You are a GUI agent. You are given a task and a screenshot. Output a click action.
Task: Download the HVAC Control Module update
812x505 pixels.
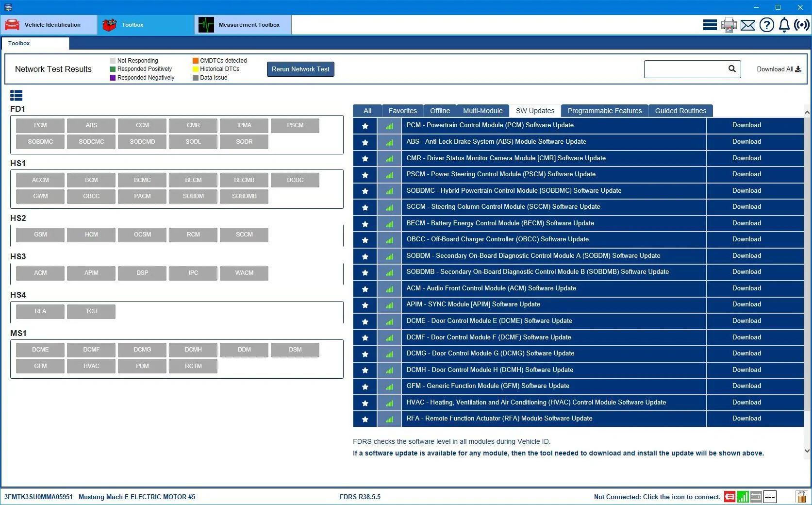(746, 403)
